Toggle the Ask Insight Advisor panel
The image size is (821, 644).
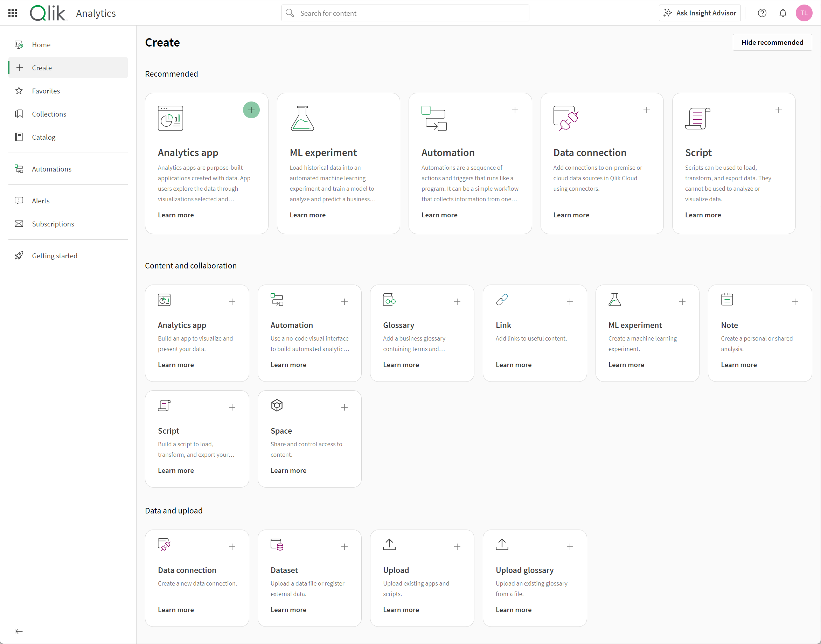coord(702,13)
